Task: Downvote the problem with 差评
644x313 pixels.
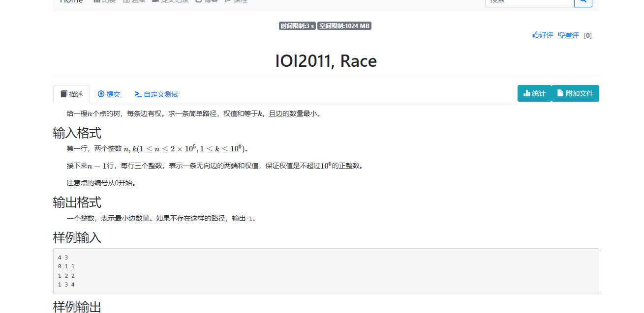Action: coord(568,35)
